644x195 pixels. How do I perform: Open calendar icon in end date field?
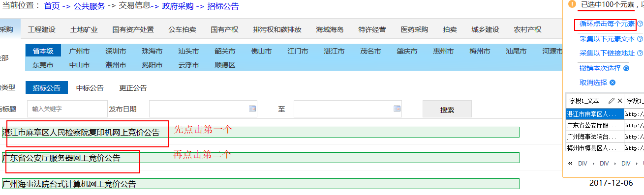click(397, 109)
